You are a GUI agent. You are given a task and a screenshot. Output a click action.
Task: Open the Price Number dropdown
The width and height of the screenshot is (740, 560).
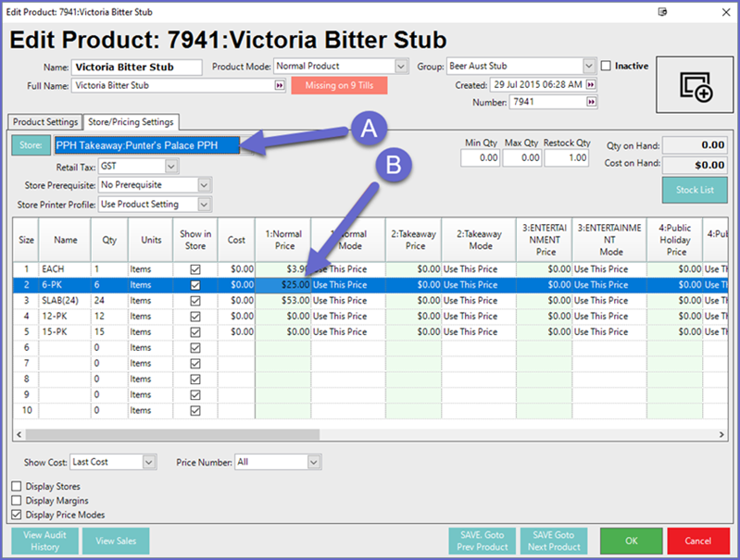click(313, 462)
